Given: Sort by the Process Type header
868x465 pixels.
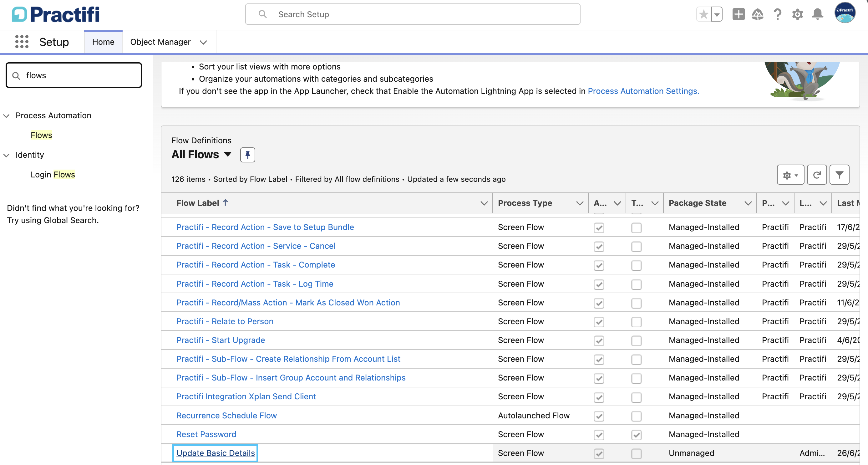Looking at the screenshot, I should click(x=525, y=203).
